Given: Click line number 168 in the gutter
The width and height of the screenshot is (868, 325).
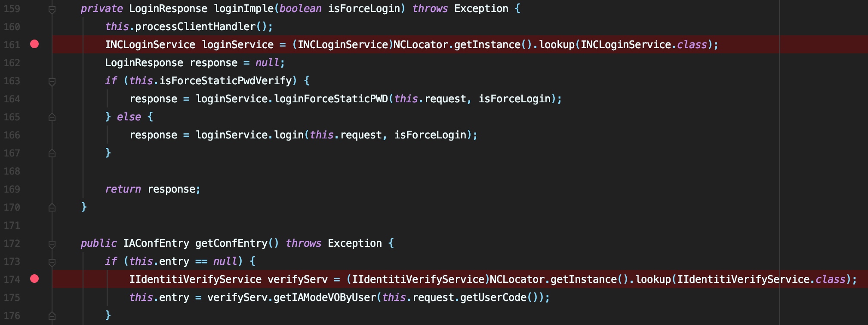Looking at the screenshot, I should [12, 171].
